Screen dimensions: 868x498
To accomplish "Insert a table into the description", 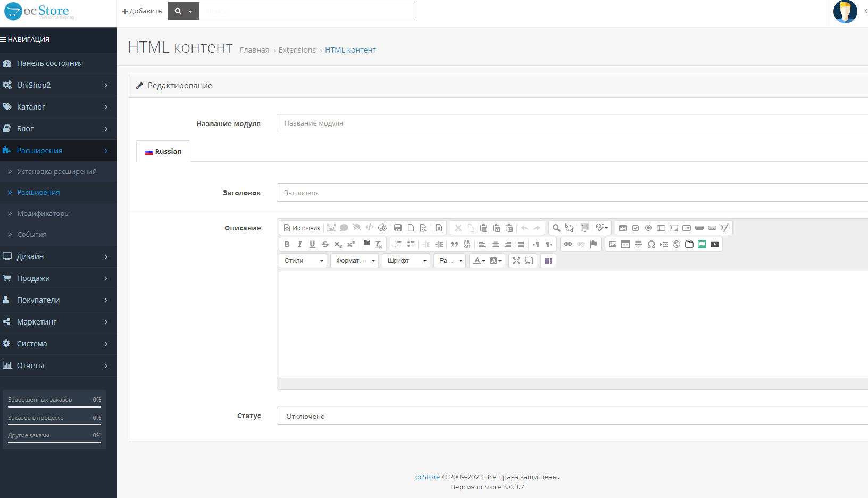I will click(x=625, y=244).
